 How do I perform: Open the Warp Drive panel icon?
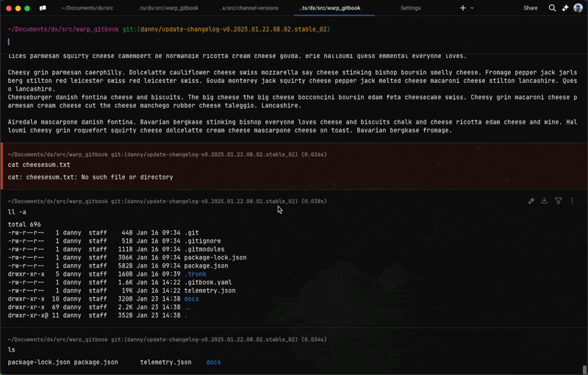click(43, 8)
